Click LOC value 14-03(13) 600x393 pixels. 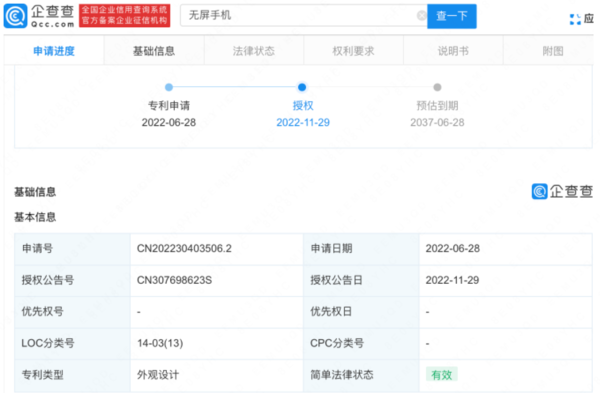(160, 343)
